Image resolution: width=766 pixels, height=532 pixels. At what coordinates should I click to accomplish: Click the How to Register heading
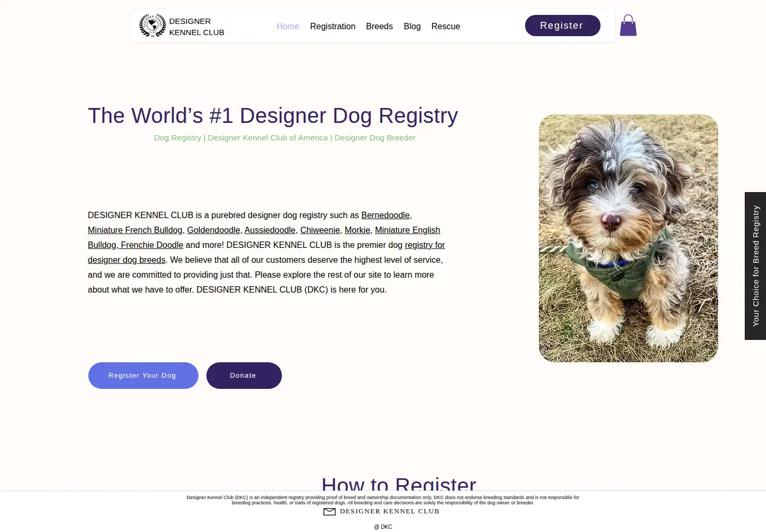pyautogui.click(x=399, y=483)
